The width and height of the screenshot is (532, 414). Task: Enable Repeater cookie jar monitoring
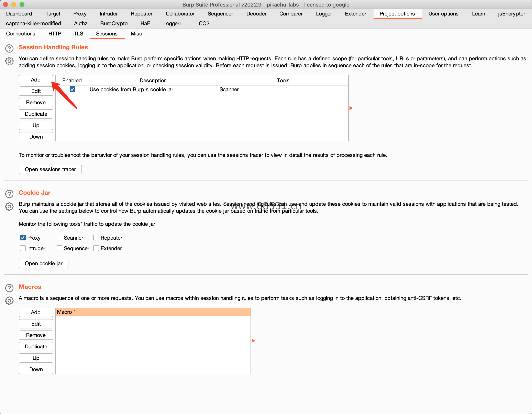pos(96,238)
